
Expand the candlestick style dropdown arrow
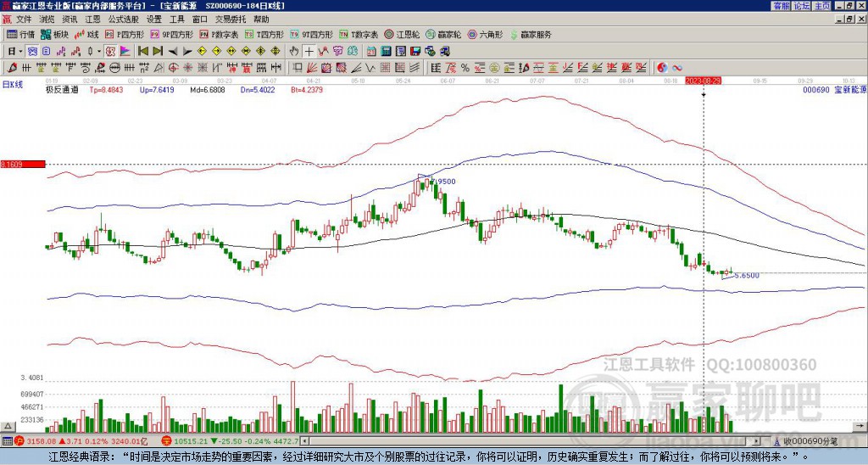[x=99, y=52]
